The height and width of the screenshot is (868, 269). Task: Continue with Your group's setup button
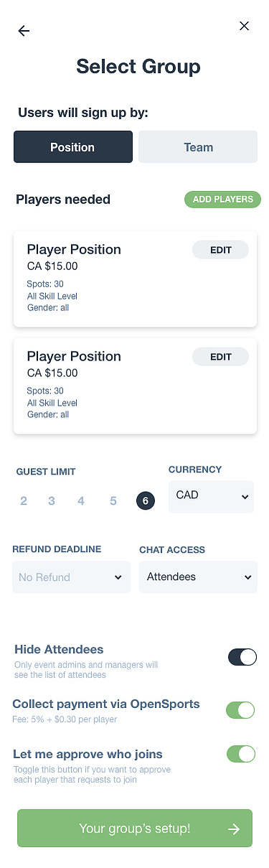click(x=135, y=829)
